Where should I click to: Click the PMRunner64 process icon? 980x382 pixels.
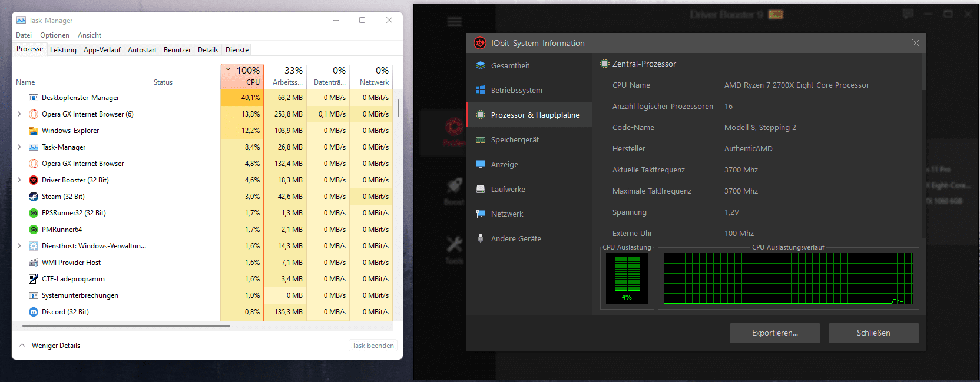34,230
